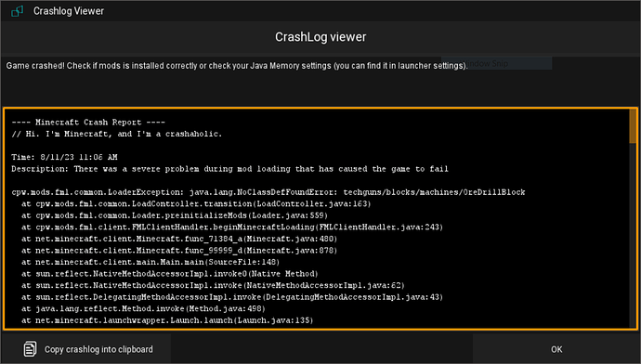The height and width of the screenshot is (364, 641).
Task: Click the Crashlog Viewer app icon in the title bar
Action: click(x=17, y=11)
